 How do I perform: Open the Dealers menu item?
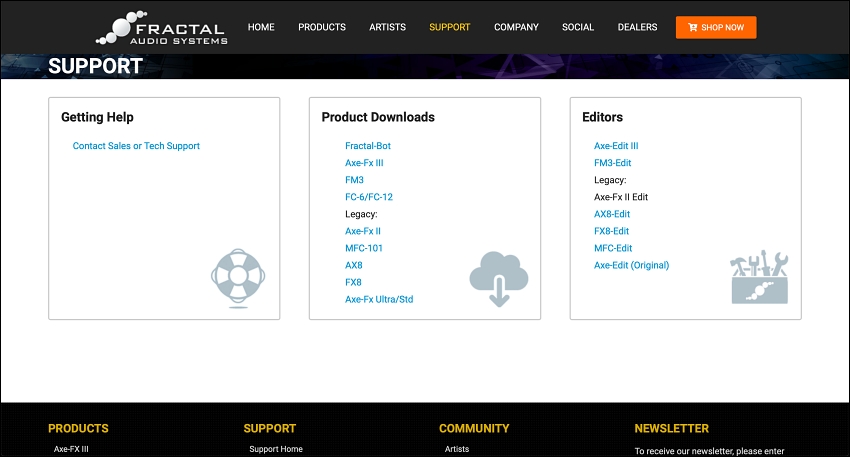(x=638, y=27)
